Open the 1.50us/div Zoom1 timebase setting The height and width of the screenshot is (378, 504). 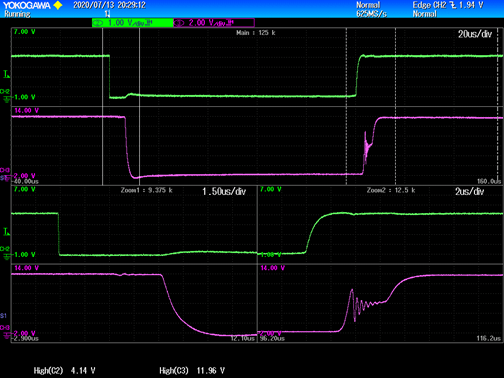[224, 191]
